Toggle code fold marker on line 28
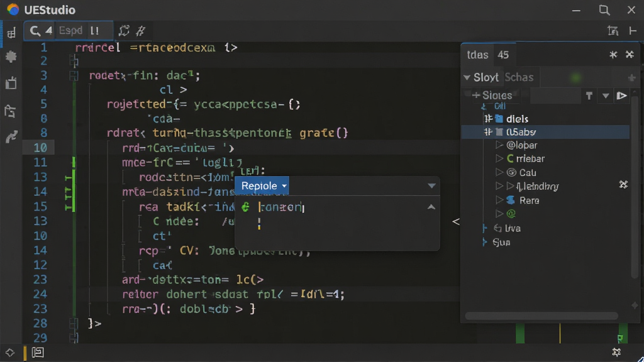The height and width of the screenshot is (362, 644). click(74, 324)
